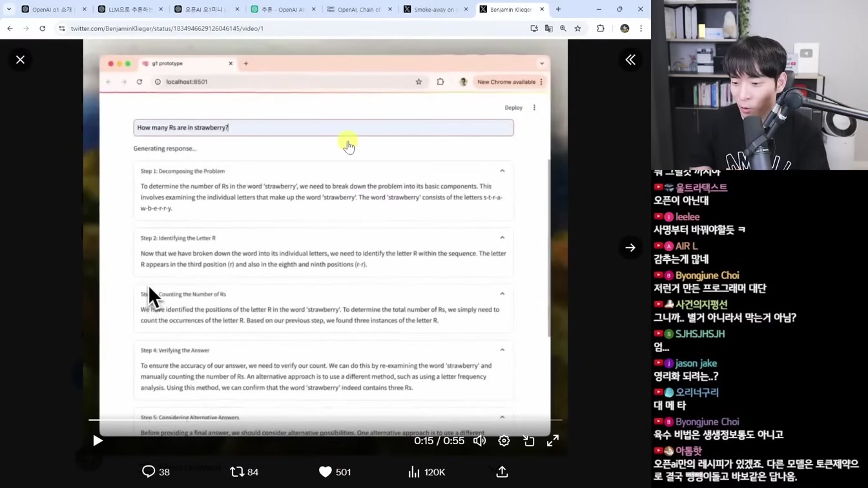The image size is (868, 488).
Task: Click chat username 'AIR L'
Action: pyautogui.click(x=687, y=246)
